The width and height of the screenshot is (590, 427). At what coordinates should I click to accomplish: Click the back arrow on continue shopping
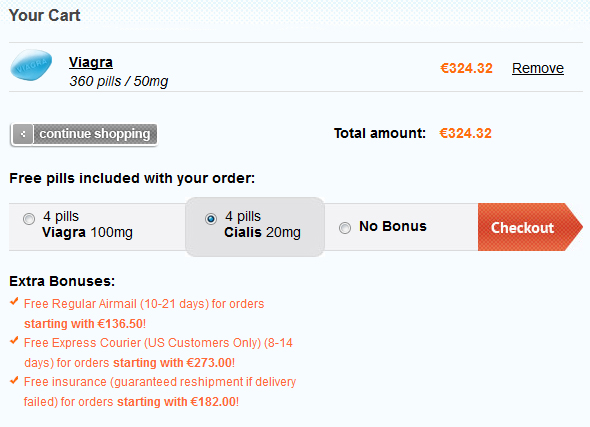[23, 134]
